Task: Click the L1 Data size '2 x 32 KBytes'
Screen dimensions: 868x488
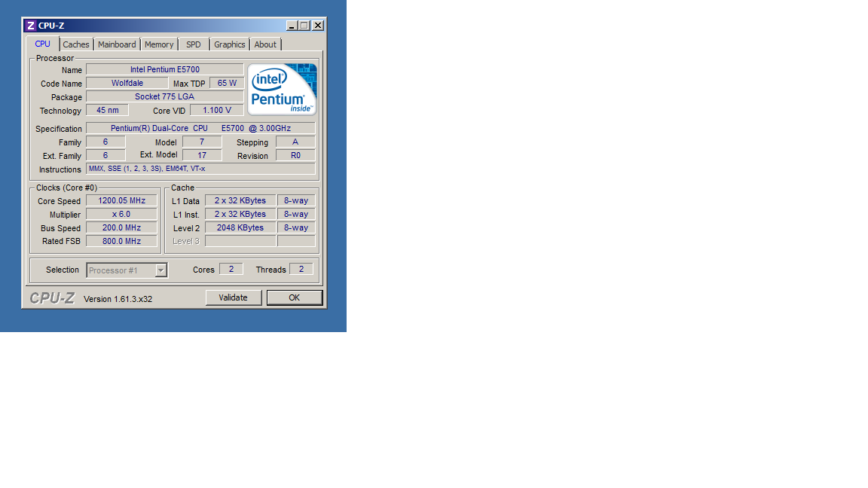Action: (240, 200)
